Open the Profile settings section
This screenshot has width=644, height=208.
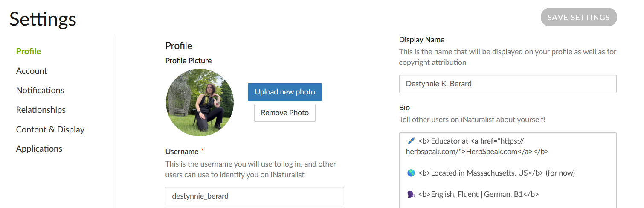coord(29,51)
